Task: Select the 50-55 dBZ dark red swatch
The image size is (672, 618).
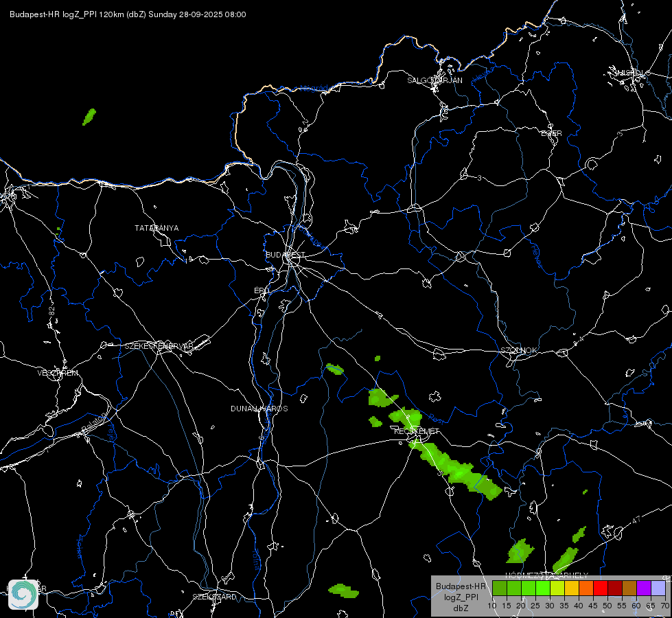Action: (x=614, y=588)
